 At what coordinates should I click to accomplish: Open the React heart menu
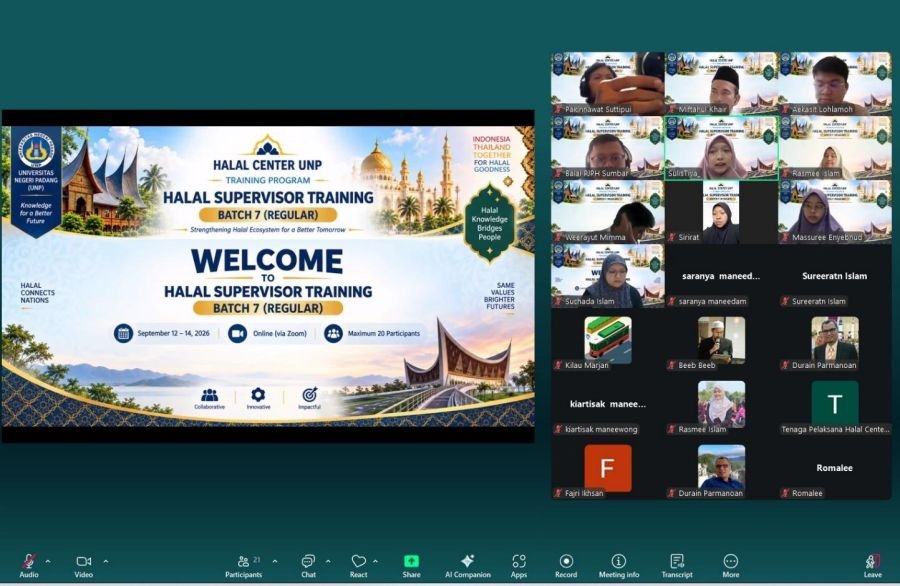pos(359,565)
